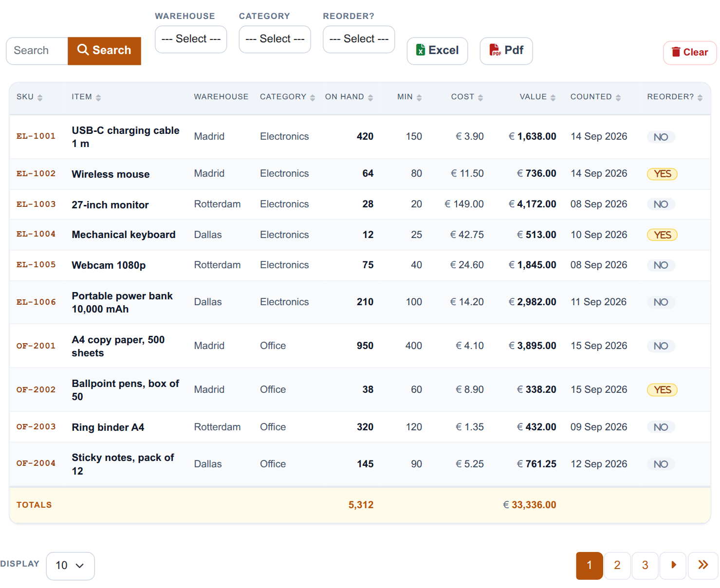Click NO reorder badge for 27-inch monitor
This screenshot has width=720, height=588.
[x=661, y=204]
